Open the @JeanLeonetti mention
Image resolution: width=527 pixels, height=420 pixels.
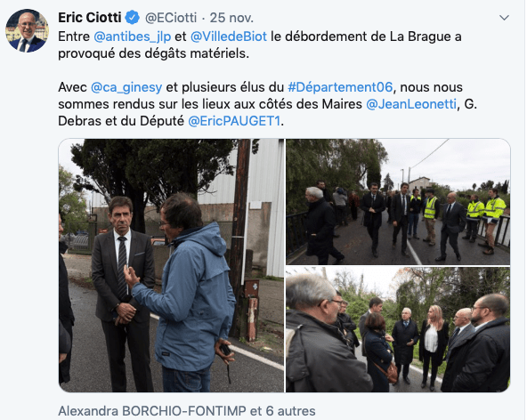point(411,104)
